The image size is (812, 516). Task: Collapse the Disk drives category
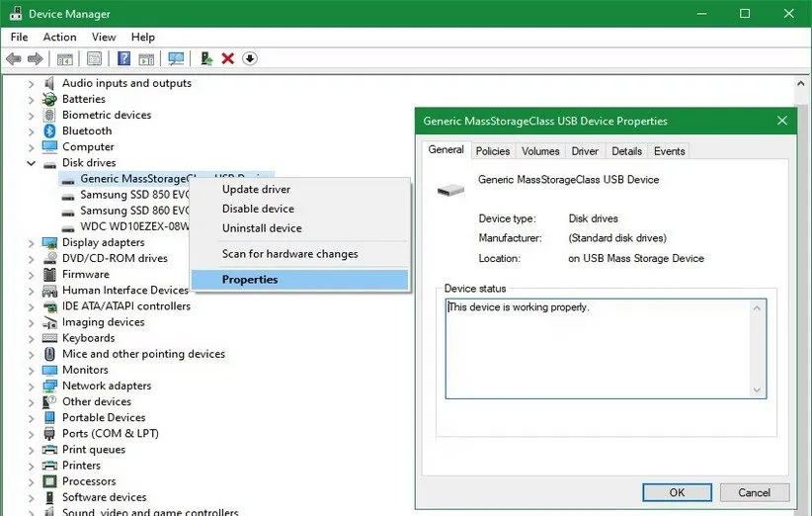point(31,163)
